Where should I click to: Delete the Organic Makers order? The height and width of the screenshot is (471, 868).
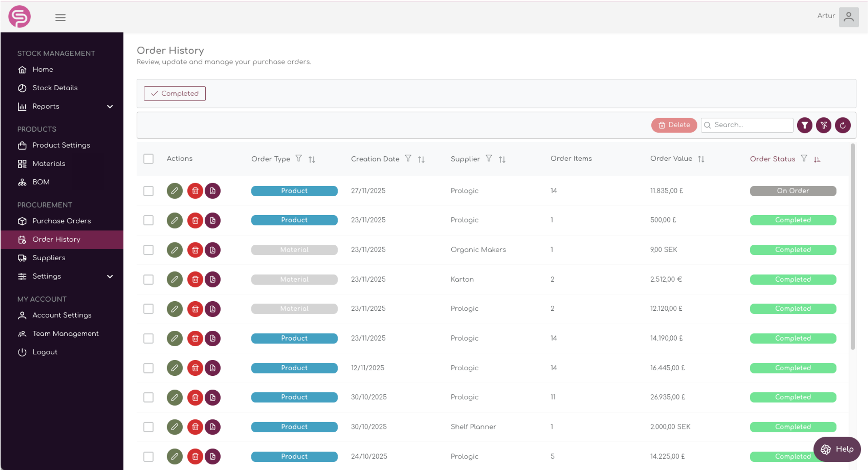[x=195, y=250]
